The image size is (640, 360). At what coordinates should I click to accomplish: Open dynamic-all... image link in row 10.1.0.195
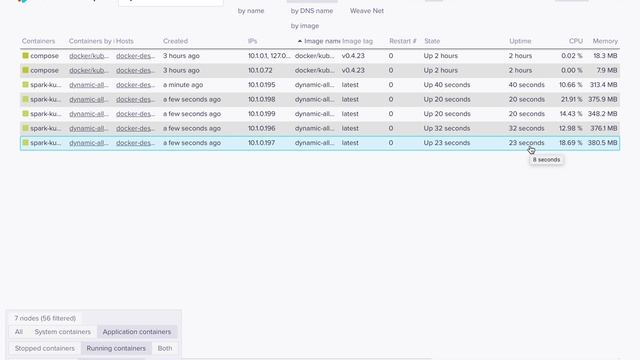(x=89, y=85)
